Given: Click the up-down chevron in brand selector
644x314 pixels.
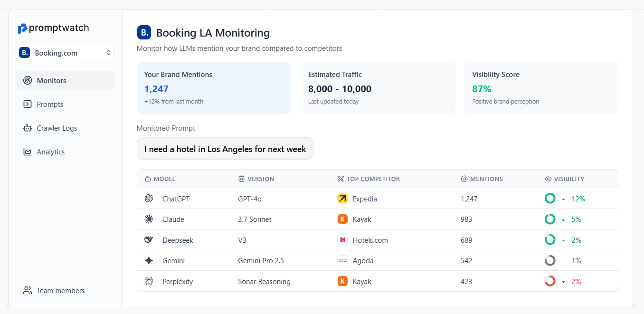Looking at the screenshot, I should [x=108, y=53].
